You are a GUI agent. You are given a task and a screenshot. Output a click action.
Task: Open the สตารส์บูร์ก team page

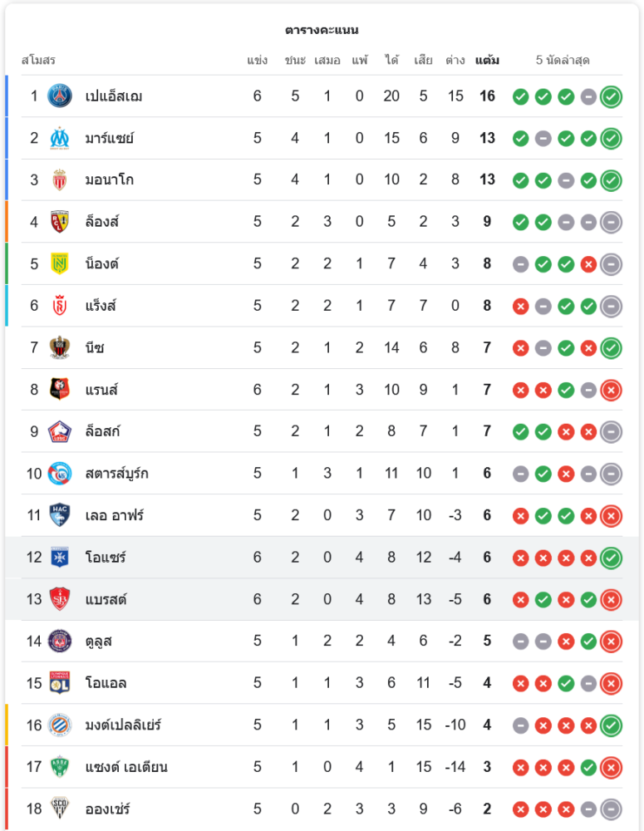116,474
